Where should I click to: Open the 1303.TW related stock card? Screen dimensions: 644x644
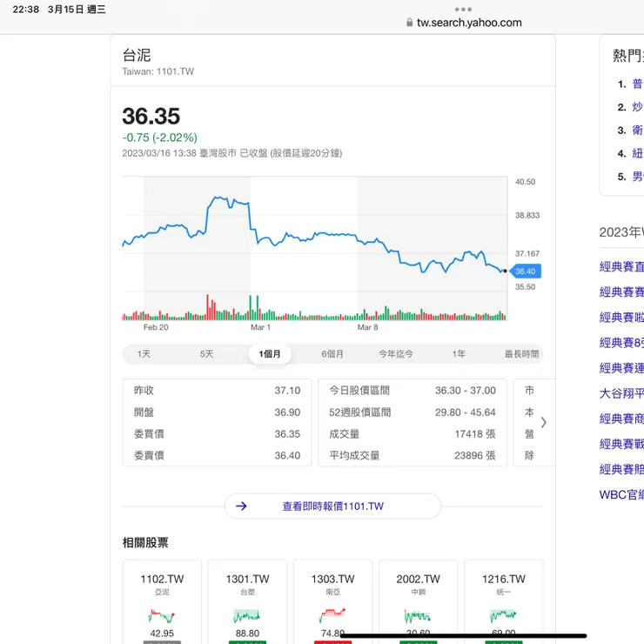tap(332, 601)
